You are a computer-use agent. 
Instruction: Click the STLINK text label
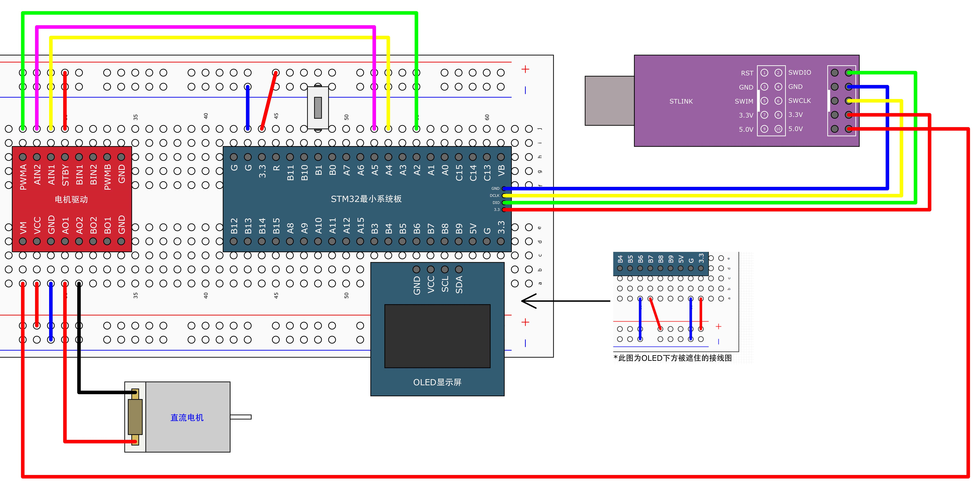click(681, 101)
